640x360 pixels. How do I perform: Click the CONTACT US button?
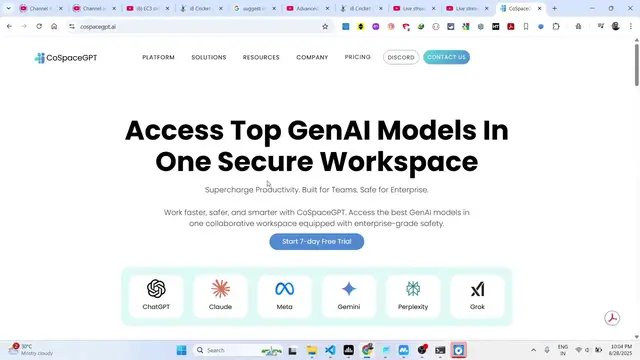click(447, 57)
